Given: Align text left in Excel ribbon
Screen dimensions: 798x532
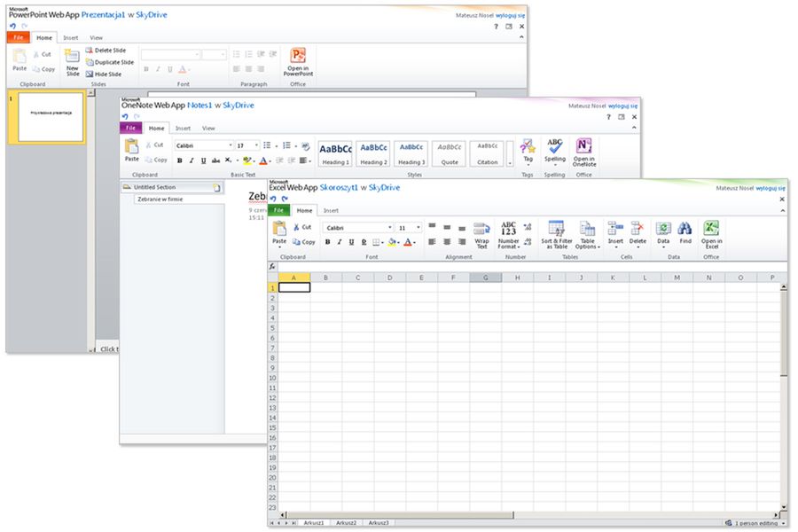Looking at the screenshot, I should [x=432, y=242].
